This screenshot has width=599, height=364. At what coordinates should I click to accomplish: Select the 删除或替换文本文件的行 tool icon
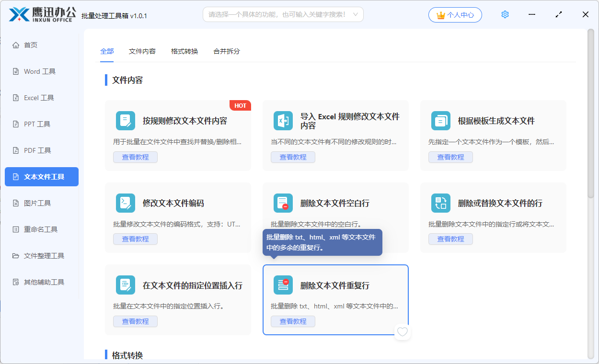pyautogui.click(x=440, y=203)
